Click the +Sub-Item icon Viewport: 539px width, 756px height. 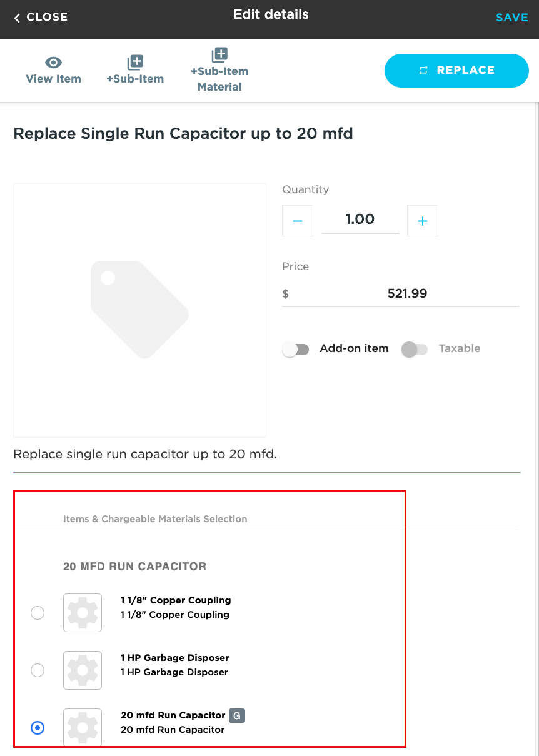pos(135,61)
